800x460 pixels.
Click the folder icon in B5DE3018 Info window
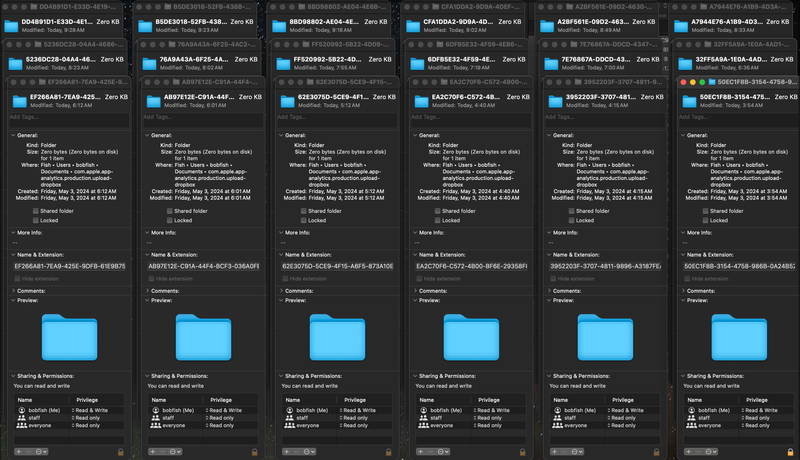click(145, 26)
